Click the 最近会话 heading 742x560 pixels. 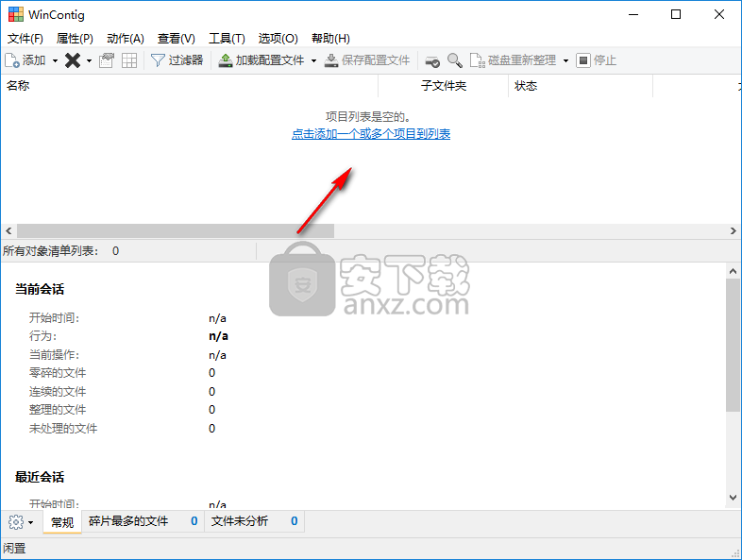(40, 477)
